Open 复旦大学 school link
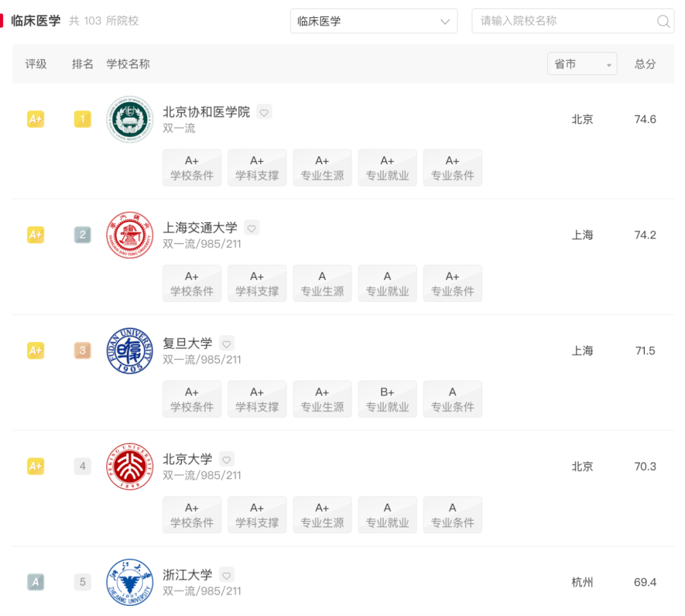Image resolution: width=685 pixels, height=616 pixels. click(187, 343)
